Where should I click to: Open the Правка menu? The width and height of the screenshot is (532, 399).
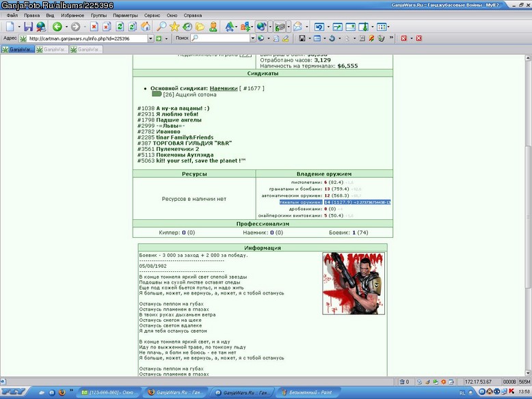pos(32,15)
